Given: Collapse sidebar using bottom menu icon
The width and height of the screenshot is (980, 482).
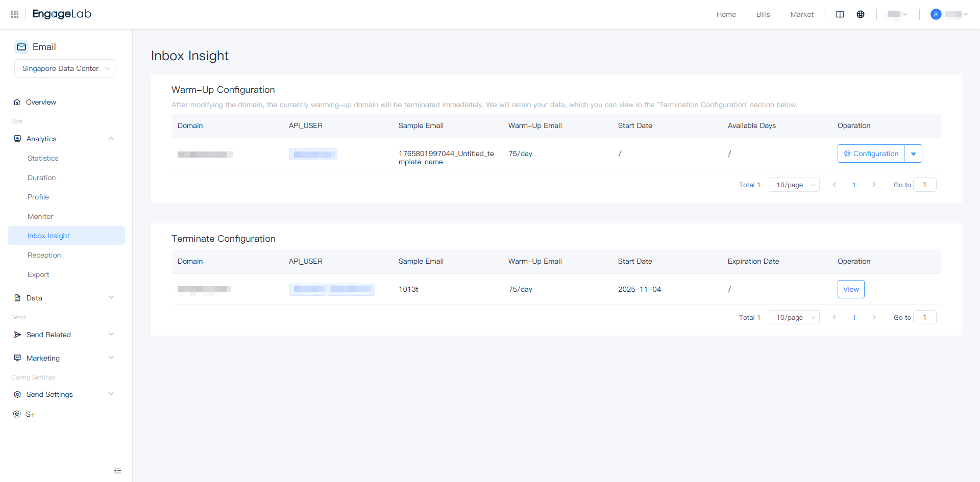Looking at the screenshot, I should 117,470.
